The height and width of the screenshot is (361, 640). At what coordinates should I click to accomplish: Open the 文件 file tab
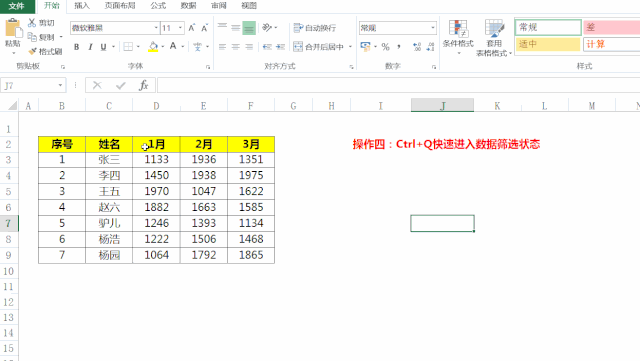[x=17, y=6]
